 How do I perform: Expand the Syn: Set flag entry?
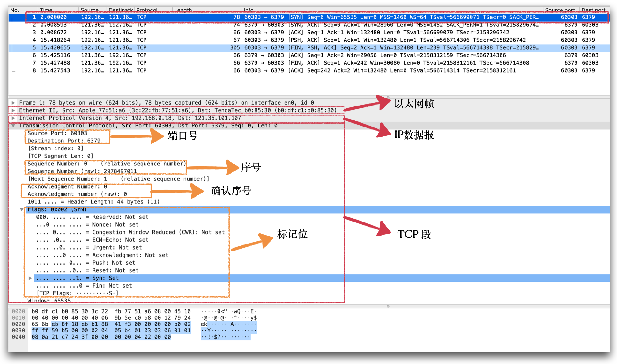pos(30,278)
